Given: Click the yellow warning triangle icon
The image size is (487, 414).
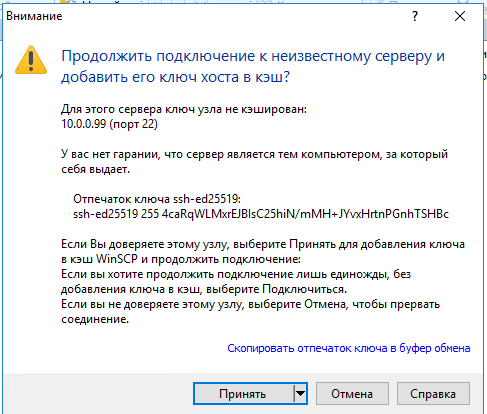Looking at the screenshot, I should [31, 60].
